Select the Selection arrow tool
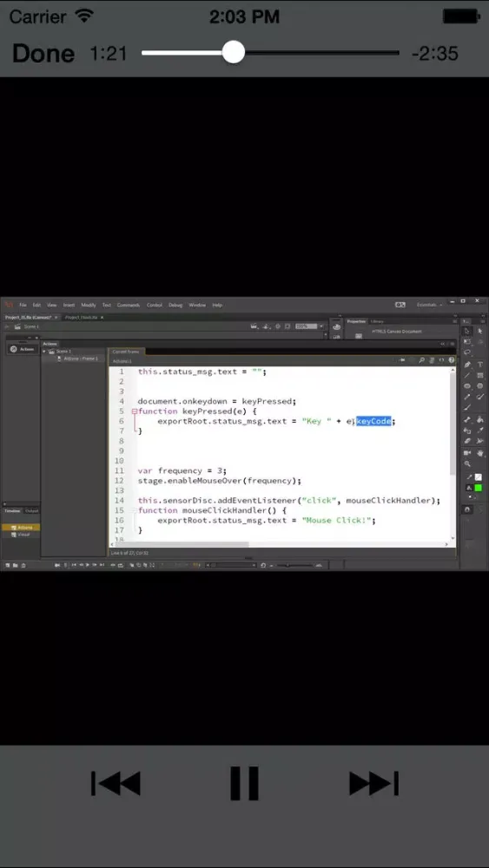Viewport: 489px width, 868px height. pos(467,331)
